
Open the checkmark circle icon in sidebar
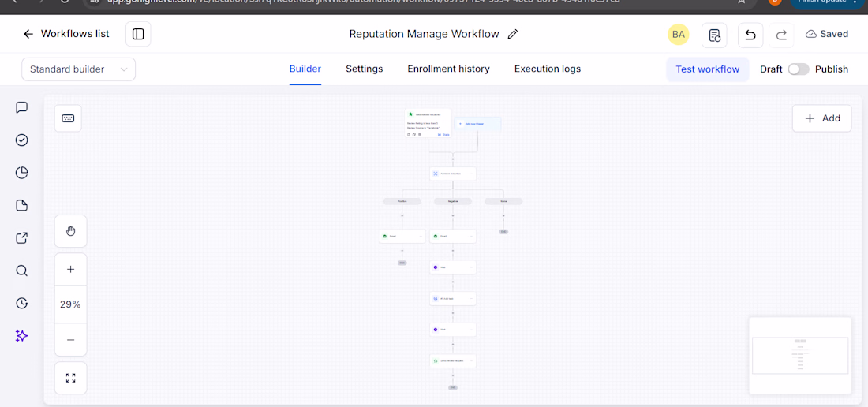21,140
